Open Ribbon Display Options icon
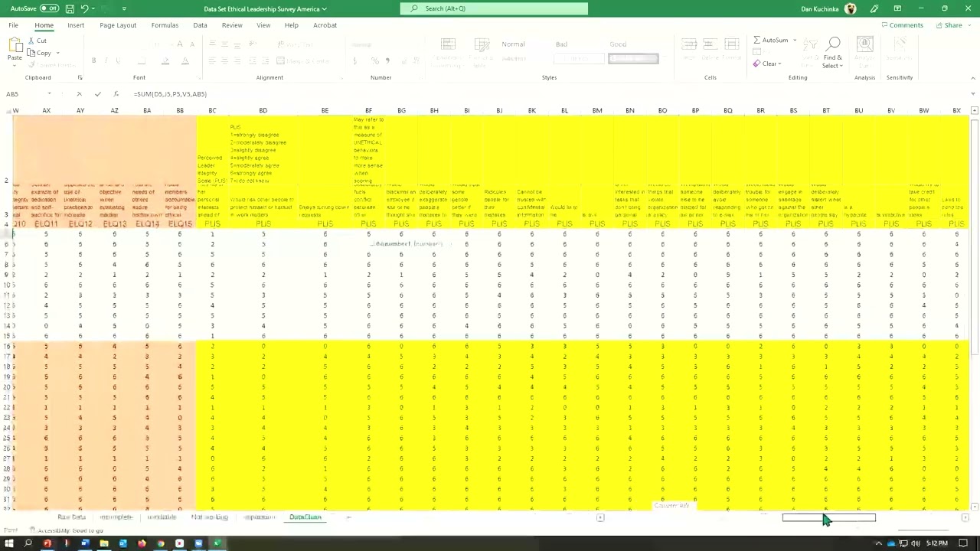This screenshot has height=551, width=980. [x=897, y=8]
